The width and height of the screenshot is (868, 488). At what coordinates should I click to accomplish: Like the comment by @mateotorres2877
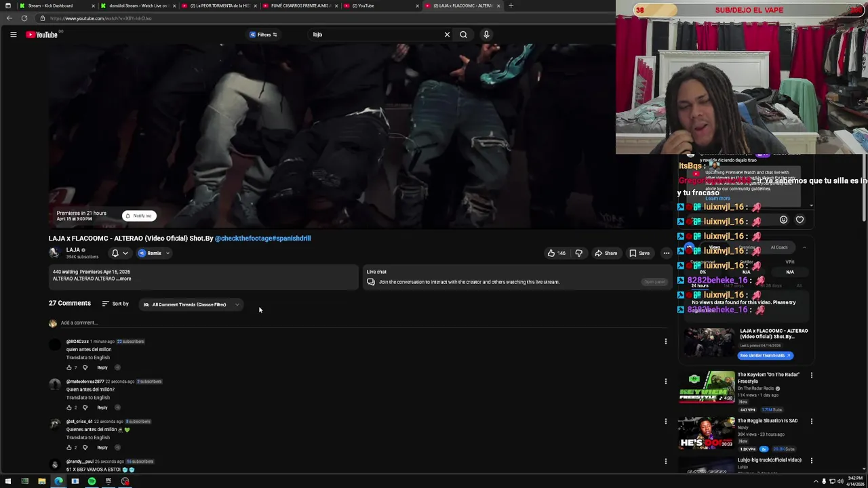pyautogui.click(x=69, y=407)
